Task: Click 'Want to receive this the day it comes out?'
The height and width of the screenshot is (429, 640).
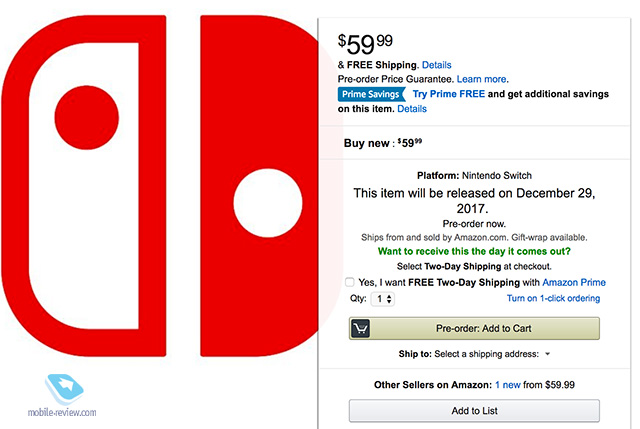Action: (x=474, y=251)
